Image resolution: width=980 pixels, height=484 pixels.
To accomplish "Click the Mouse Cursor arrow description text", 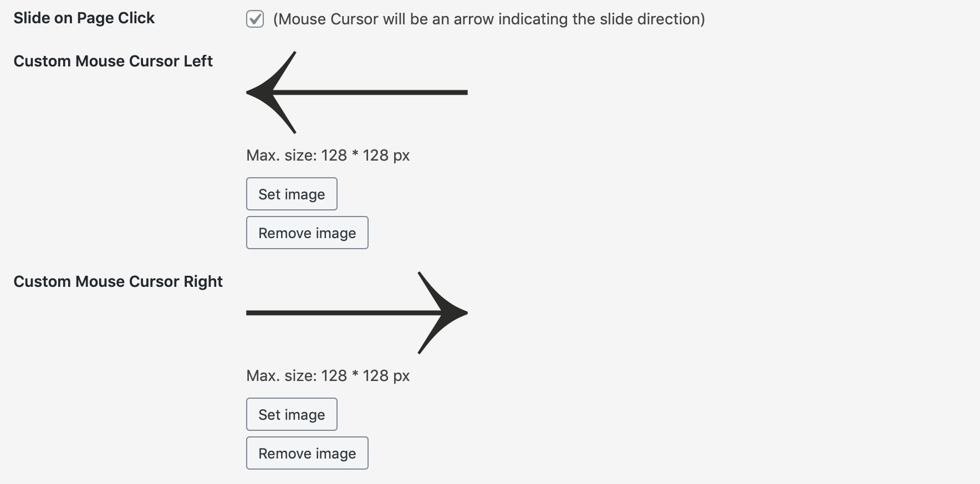I will [488, 19].
